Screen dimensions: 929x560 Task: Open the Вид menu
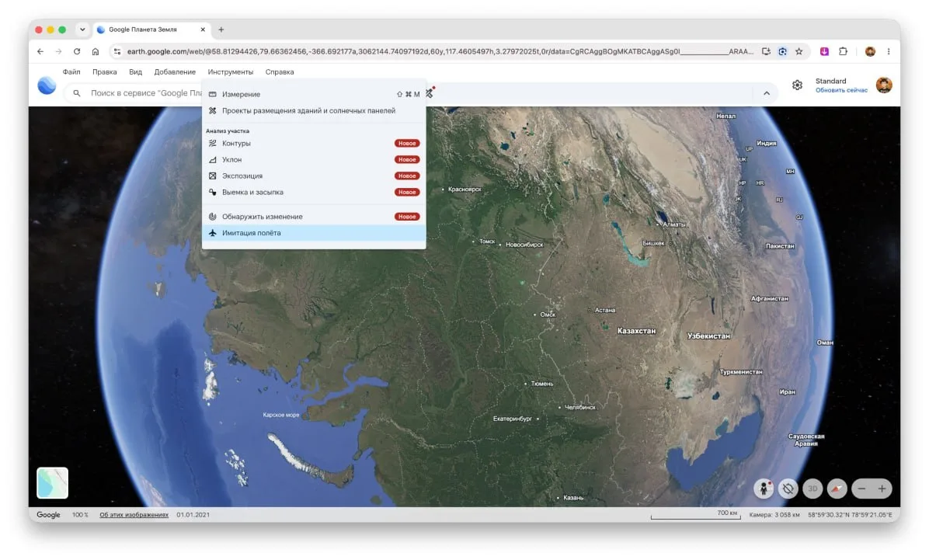tap(135, 71)
